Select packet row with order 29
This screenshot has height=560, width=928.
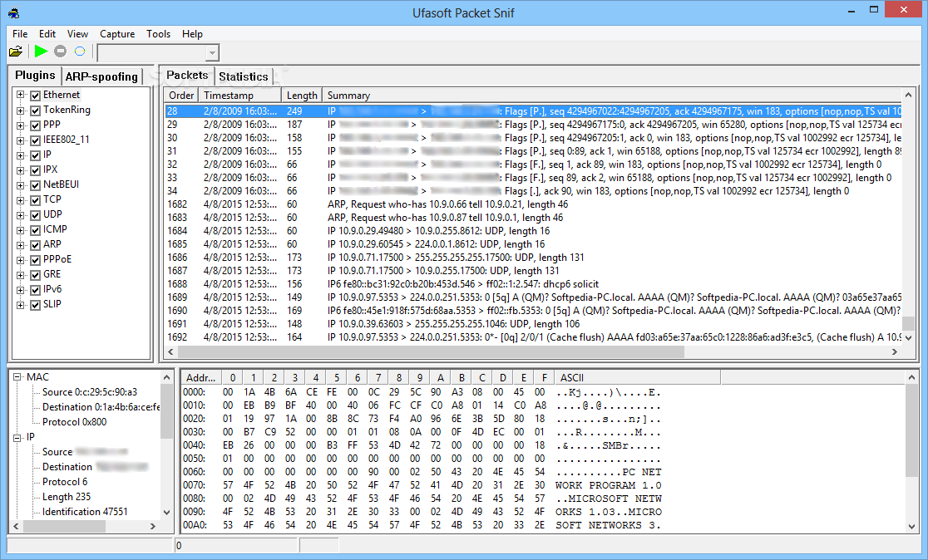coord(533,125)
